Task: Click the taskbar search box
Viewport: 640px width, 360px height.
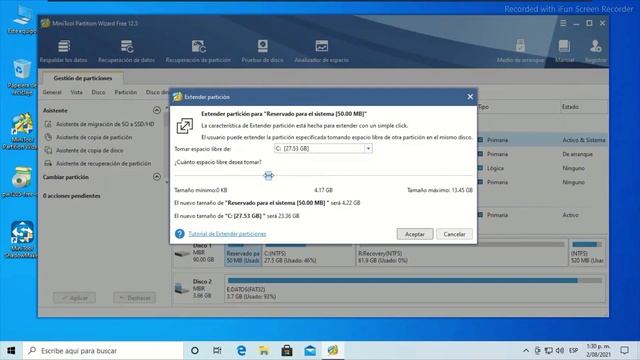Action: point(103,350)
